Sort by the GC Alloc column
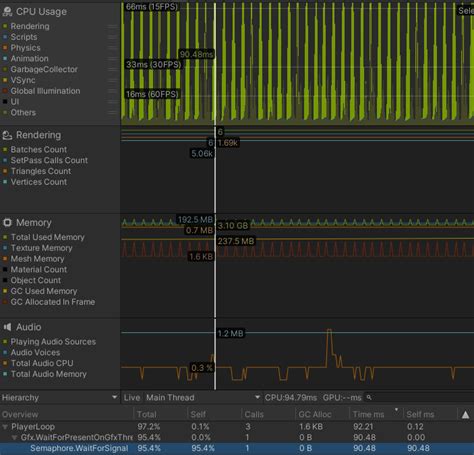The image size is (474, 455). (x=315, y=414)
